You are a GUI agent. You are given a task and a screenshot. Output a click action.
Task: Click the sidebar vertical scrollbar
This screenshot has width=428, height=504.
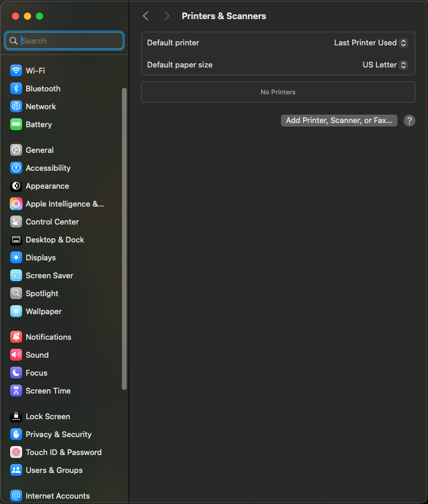point(124,239)
